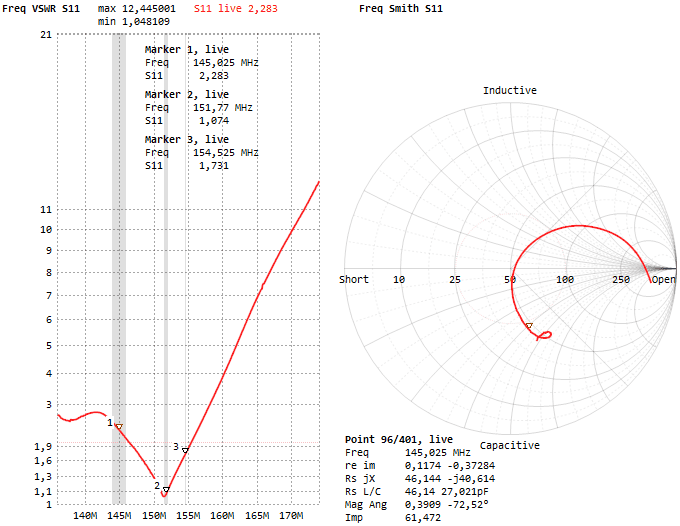This screenshot has height=526, width=680.
Task: Click the Freq Smith S11 chart title
Action: point(400,8)
